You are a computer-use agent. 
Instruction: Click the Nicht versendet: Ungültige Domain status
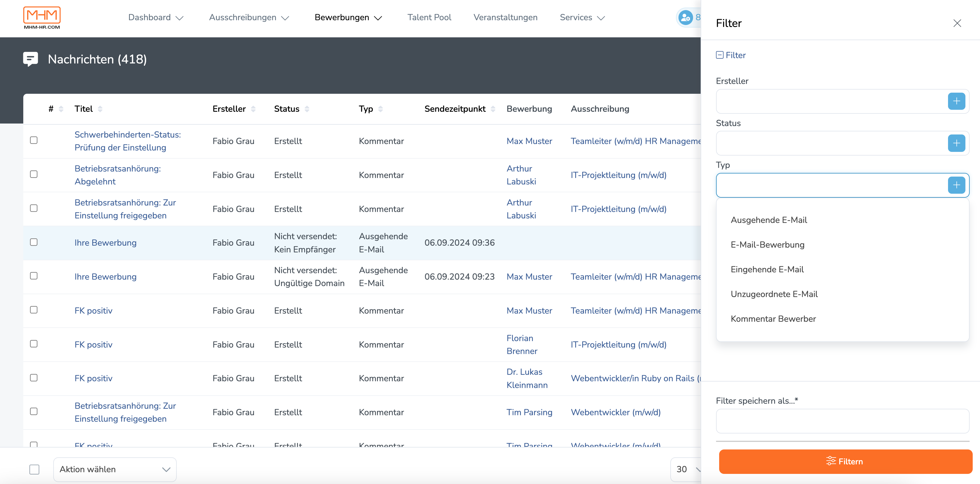(309, 277)
